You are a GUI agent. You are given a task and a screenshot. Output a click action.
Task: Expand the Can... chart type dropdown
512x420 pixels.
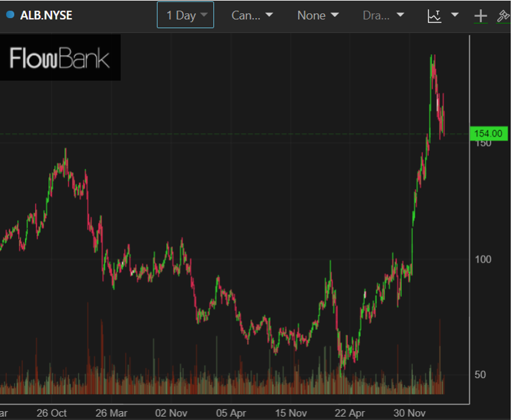[x=252, y=15]
